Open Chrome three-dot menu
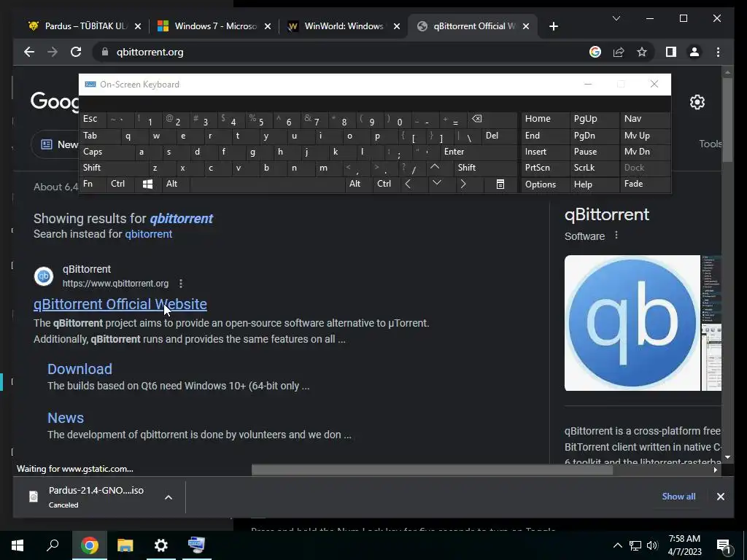747x560 pixels. pyautogui.click(x=718, y=52)
